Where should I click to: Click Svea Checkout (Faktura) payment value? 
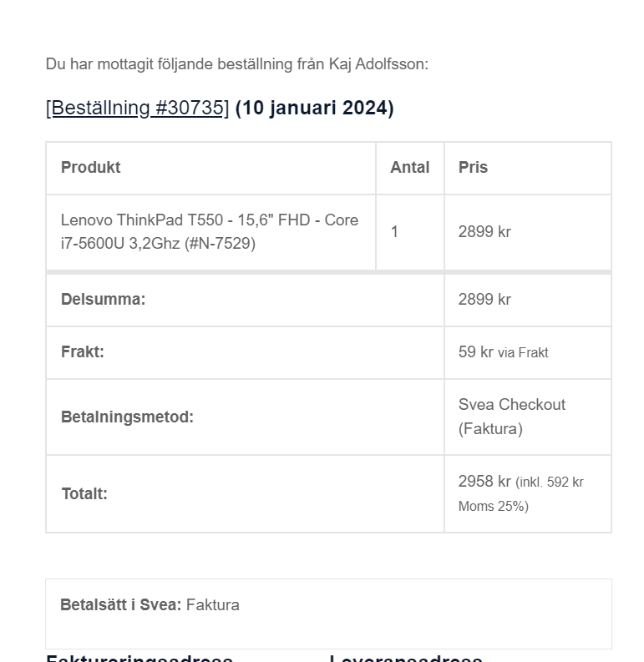pos(512,417)
